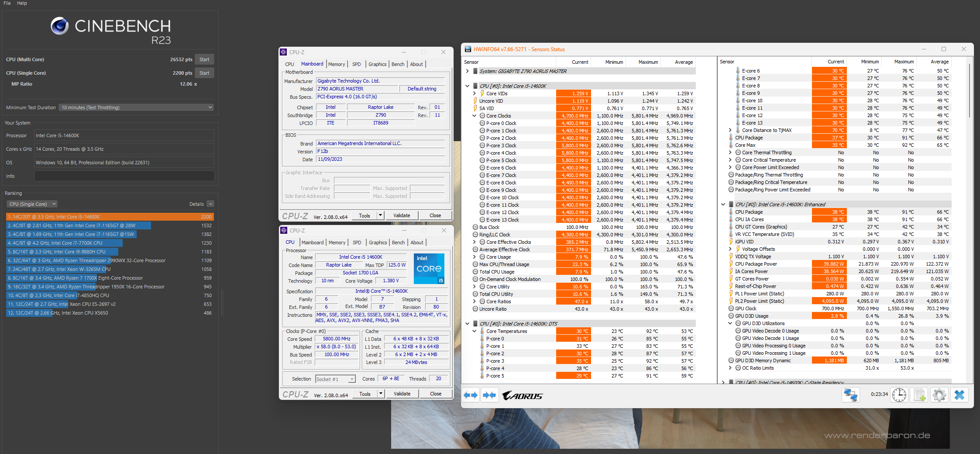
Task: Expand the Core VIDs sensor row
Action: click(475, 94)
